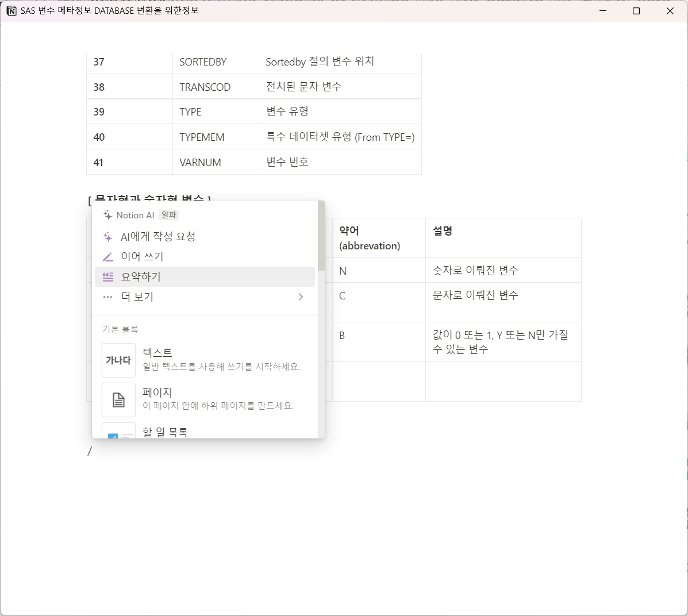The height and width of the screenshot is (616, 688).
Task: Click the 값이 0 또는 1 description cell
Action: [x=503, y=342]
